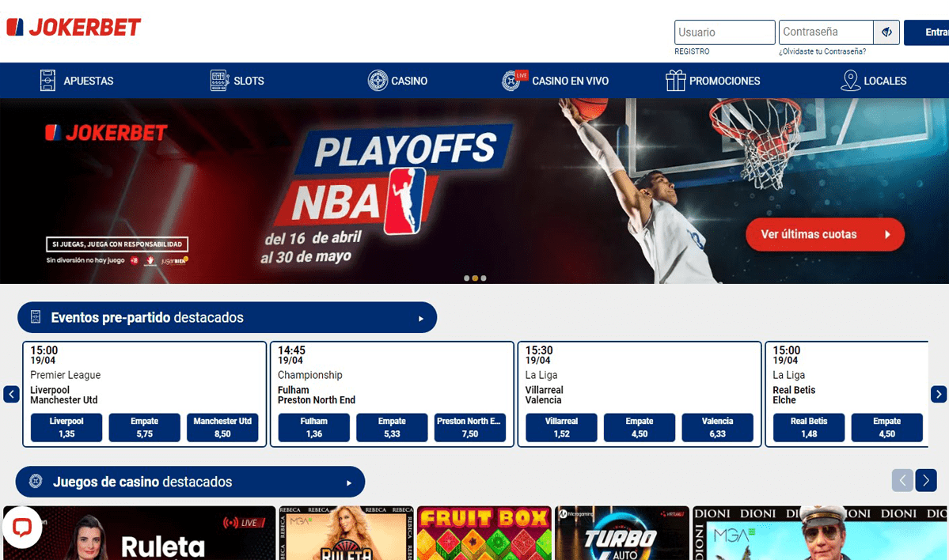The width and height of the screenshot is (949, 560).
Task: Select Empate 5,33 in the Fulham match
Action: [393, 428]
